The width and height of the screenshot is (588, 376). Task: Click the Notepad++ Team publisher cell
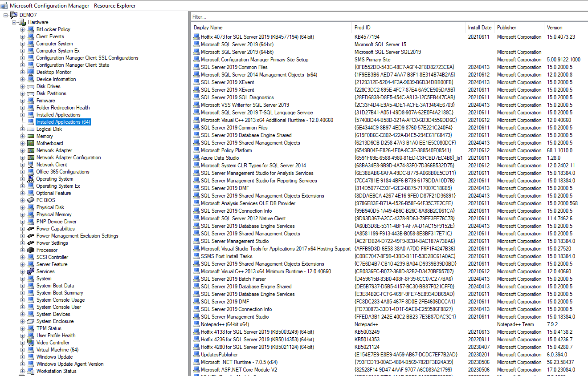[515, 324]
